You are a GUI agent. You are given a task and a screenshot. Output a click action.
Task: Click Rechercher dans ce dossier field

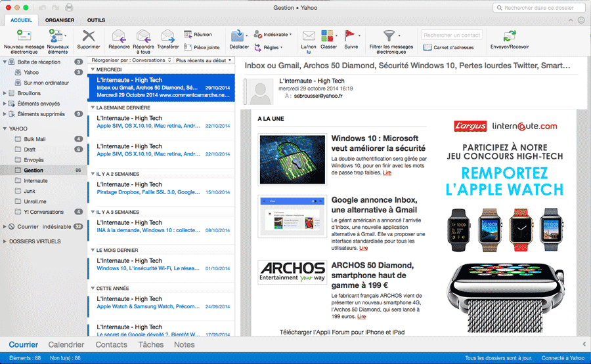(539, 7)
